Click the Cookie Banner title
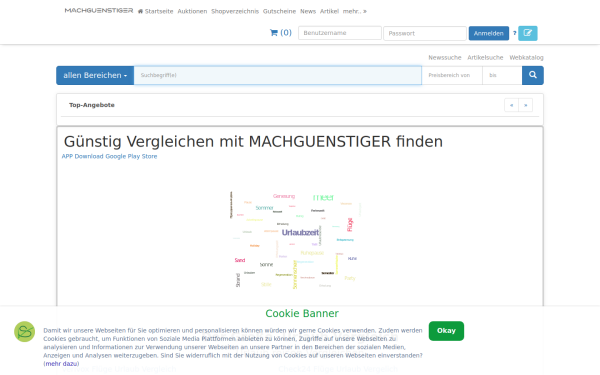 (x=302, y=313)
